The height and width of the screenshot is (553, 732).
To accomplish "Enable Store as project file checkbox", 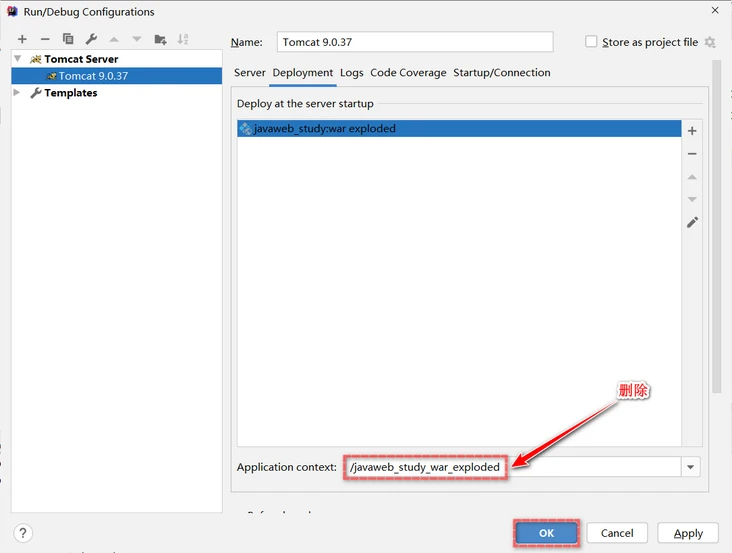I will pyautogui.click(x=591, y=42).
